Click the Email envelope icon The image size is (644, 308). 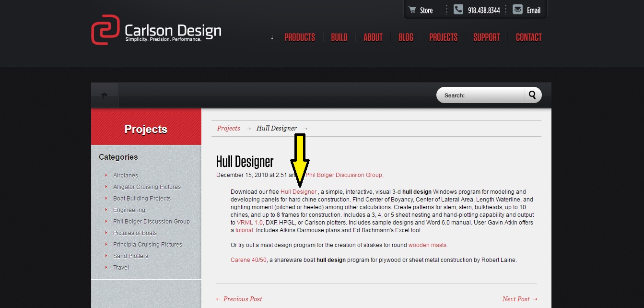[x=517, y=10]
